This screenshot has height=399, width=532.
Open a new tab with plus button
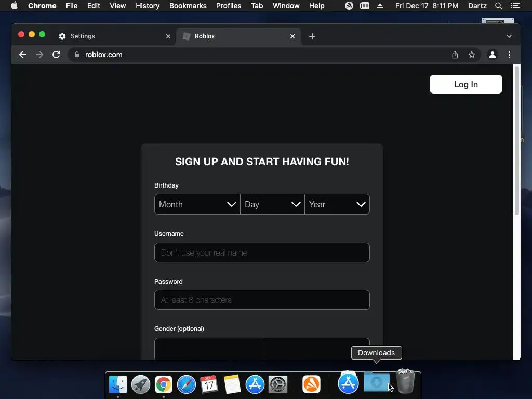point(312,36)
